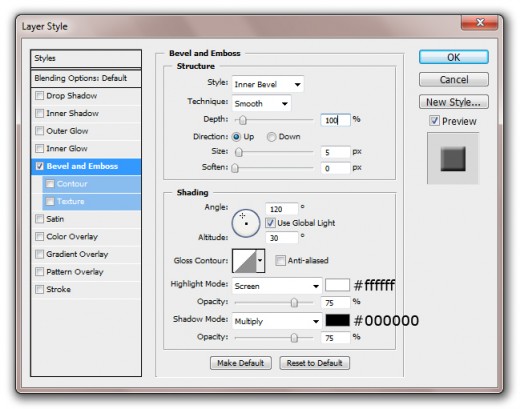Enable the Color Overlay checkbox

tap(39, 237)
